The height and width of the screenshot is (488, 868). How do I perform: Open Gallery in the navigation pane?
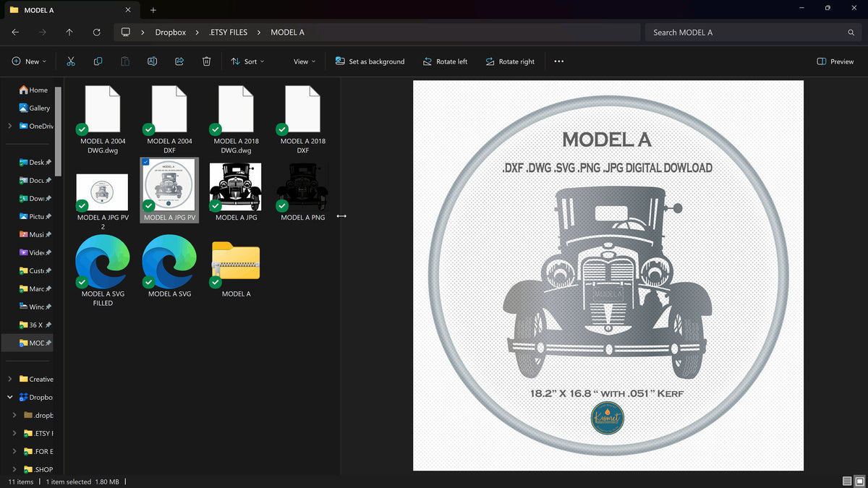pyautogui.click(x=35, y=108)
